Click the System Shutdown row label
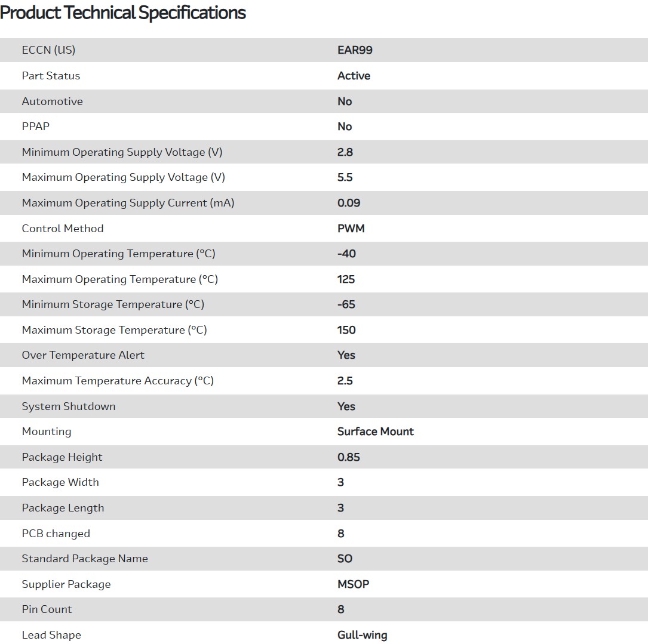 [x=69, y=406]
